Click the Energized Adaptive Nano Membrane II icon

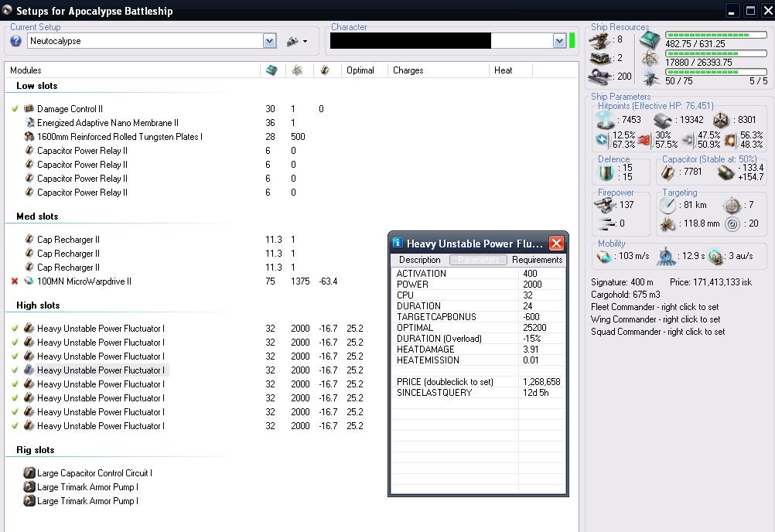click(29, 122)
